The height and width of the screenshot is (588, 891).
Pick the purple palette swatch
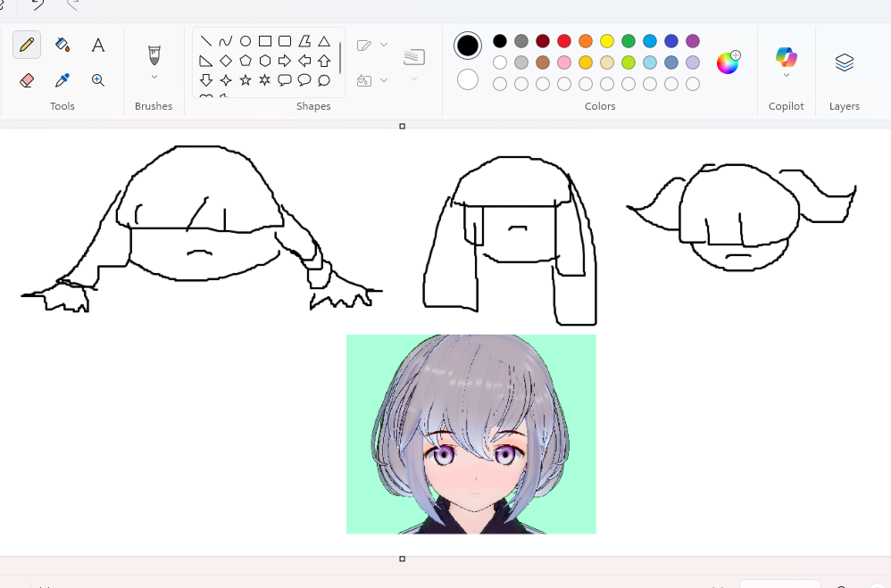(x=693, y=41)
